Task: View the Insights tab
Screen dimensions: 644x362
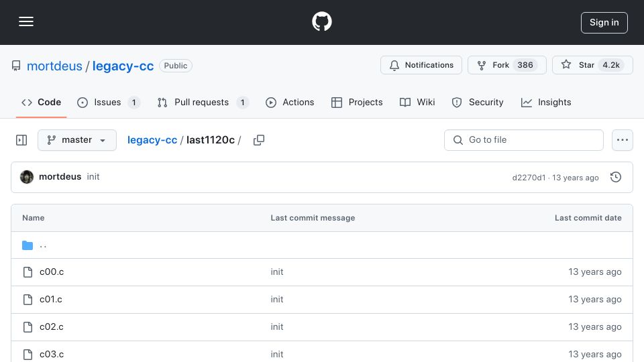Action: (x=546, y=102)
